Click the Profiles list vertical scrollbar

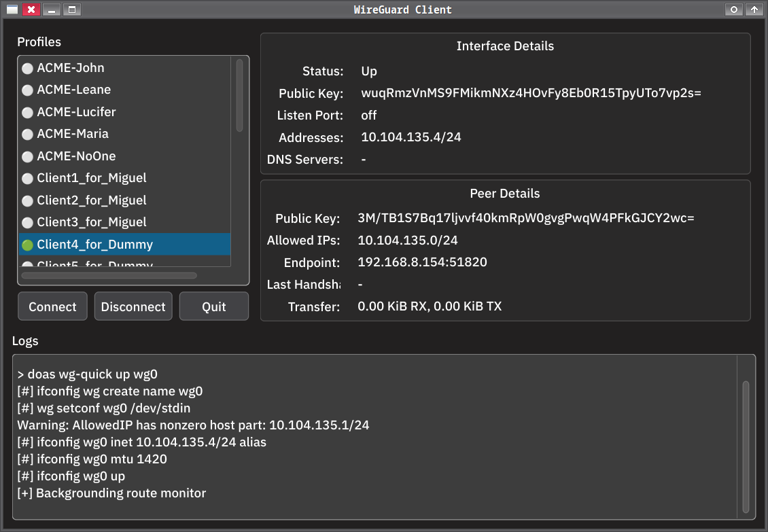239,96
